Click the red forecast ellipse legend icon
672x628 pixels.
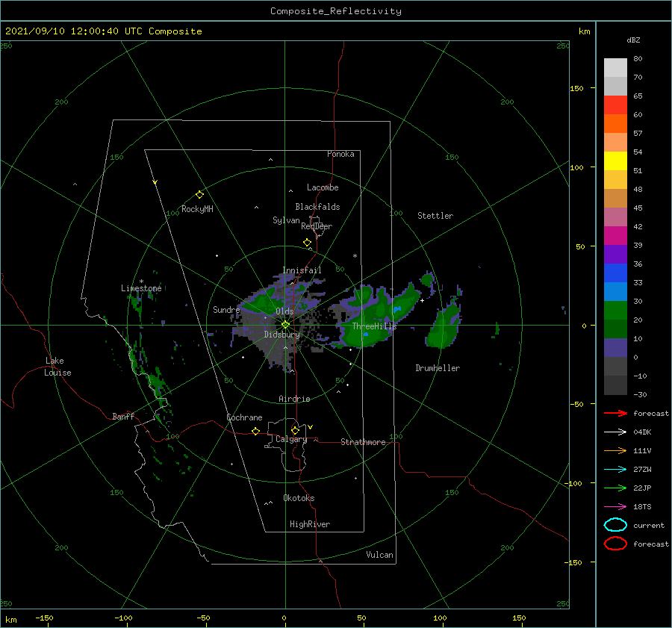(615, 544)
